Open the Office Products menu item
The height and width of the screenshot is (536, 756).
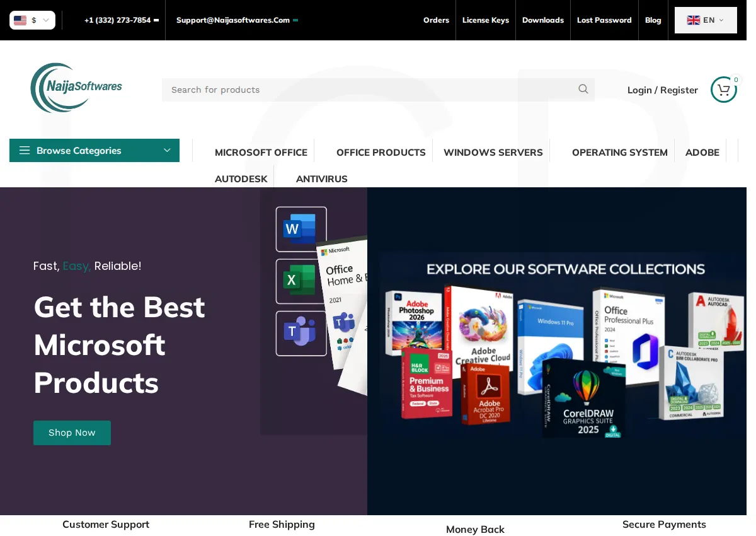(381, 153)
